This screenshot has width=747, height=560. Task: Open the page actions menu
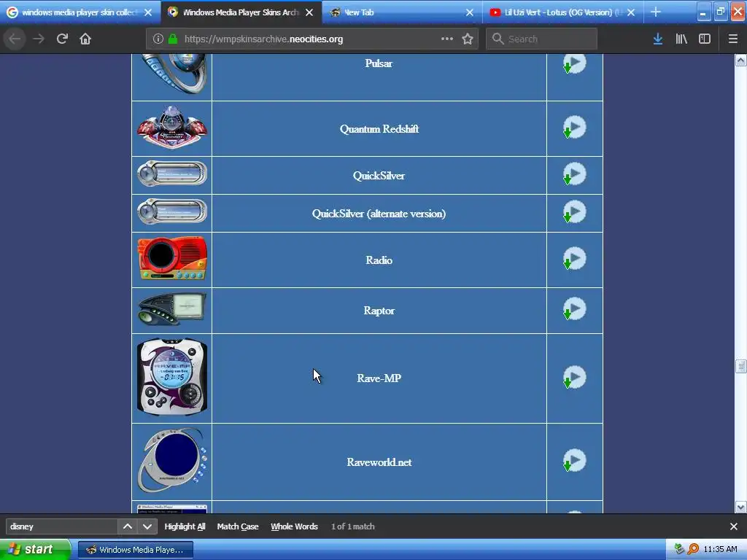(447, 39)
